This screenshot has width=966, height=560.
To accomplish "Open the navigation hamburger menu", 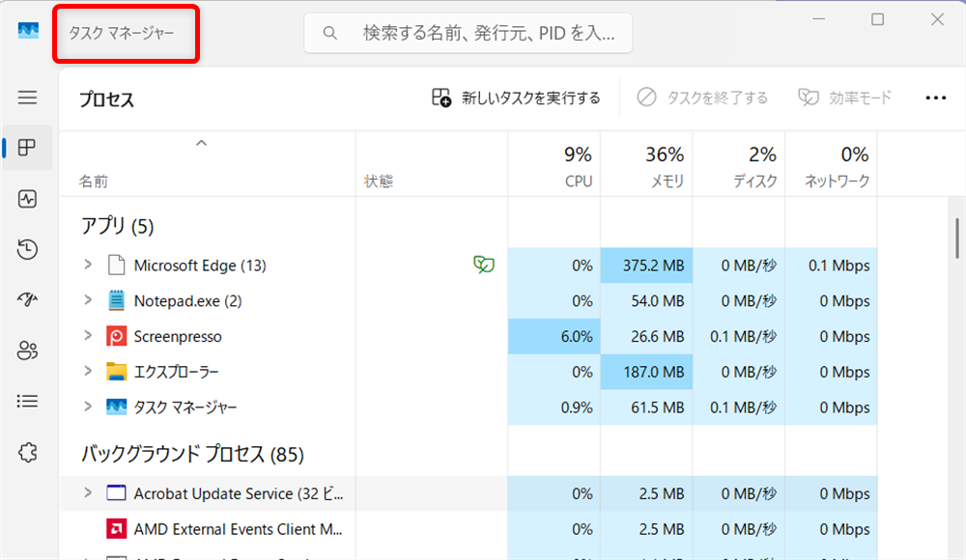I will pos(27,98).
